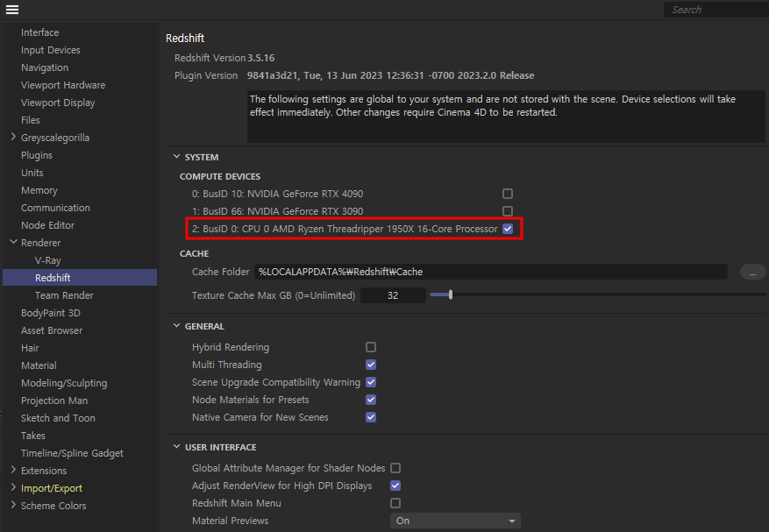Toggle Scene Upgrade Compatibility Warning checkbox
This screenshot has height=532, width=769.
[x=371, y=382]
